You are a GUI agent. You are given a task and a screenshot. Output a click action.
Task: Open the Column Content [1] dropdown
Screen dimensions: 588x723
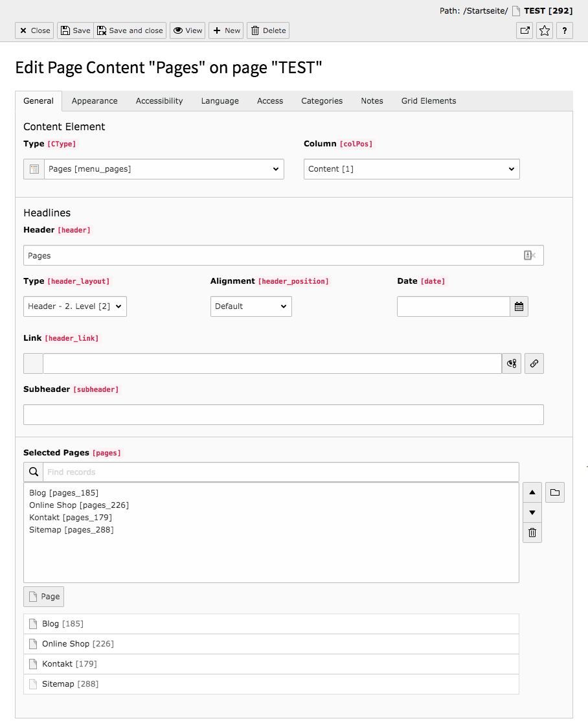(x=411, y=168)
